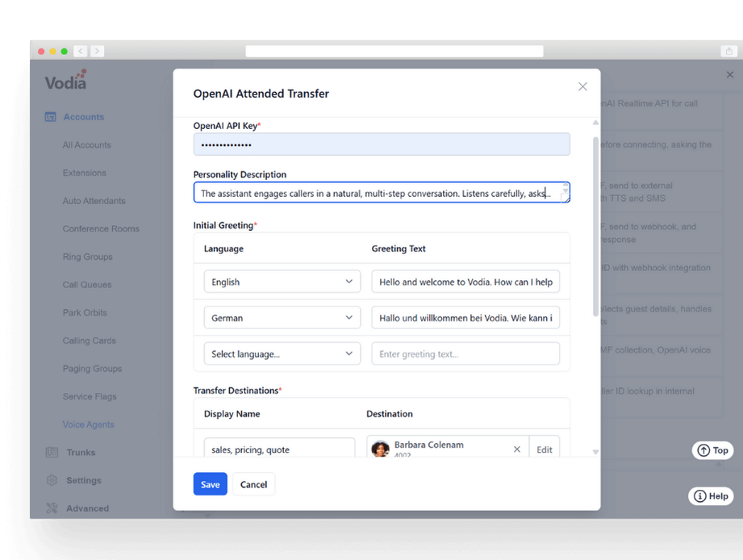Click the Advanced icon in the sidebar
The height and width of the screenshot is (560, 743).
(50, 508)
